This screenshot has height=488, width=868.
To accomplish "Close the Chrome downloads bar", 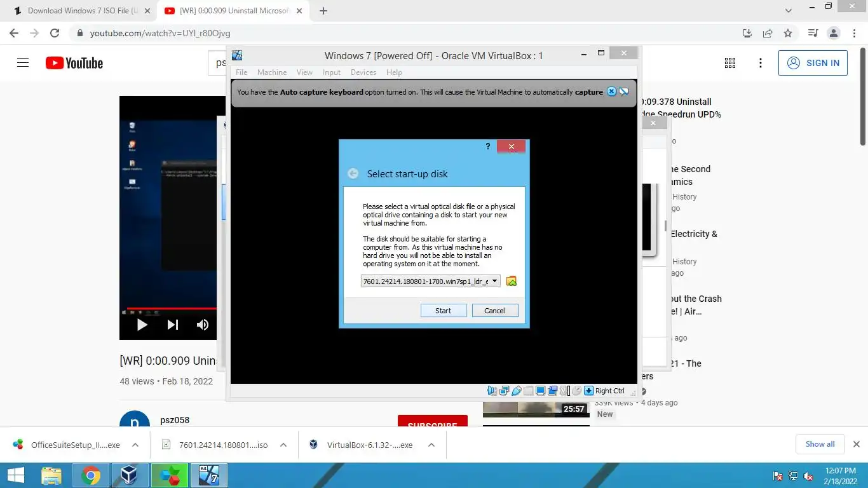I will click(x=856, y=444).
